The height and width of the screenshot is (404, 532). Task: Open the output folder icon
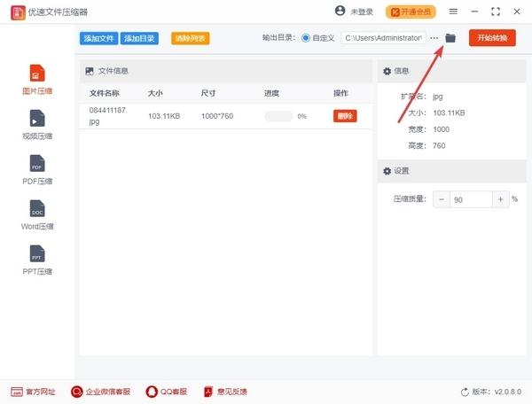[x=450, y=38]
